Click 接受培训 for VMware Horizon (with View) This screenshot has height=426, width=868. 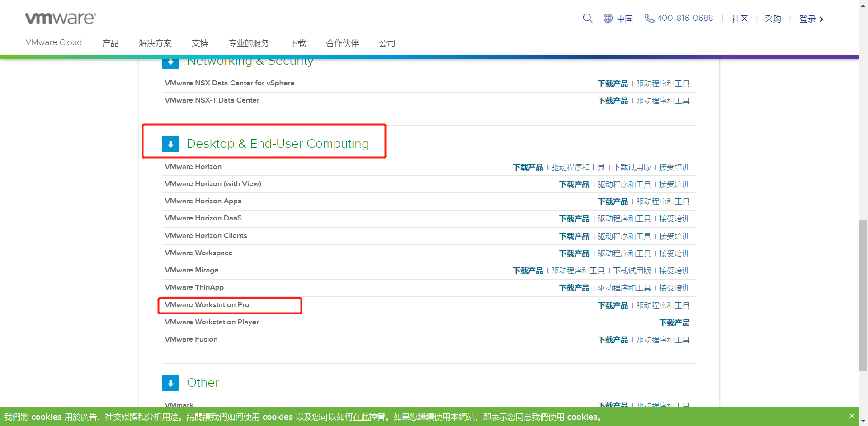pos(674,184)
